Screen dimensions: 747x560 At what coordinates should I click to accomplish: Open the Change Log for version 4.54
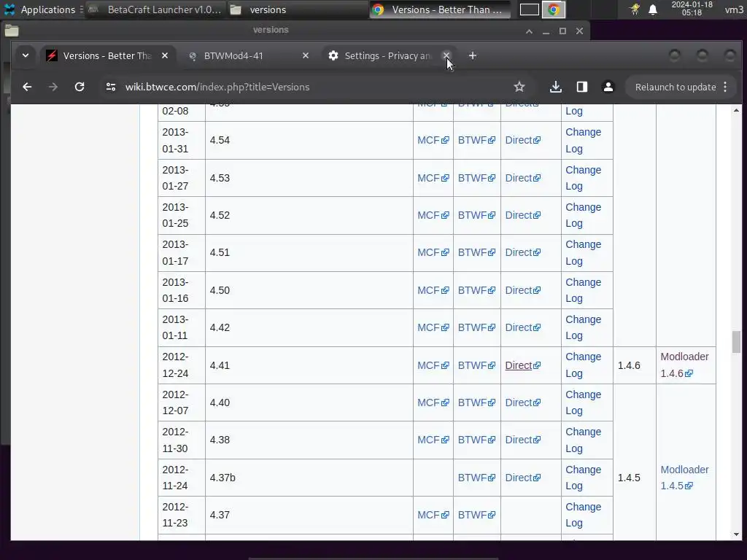click(583, 140)
